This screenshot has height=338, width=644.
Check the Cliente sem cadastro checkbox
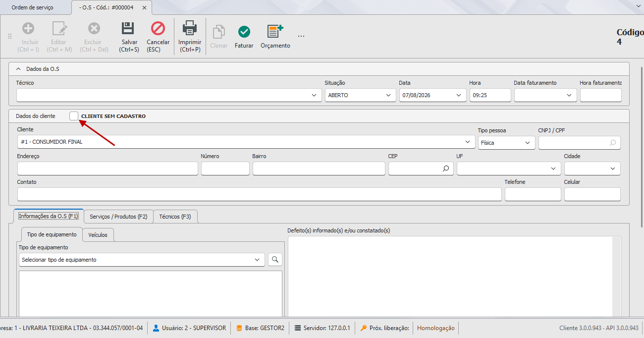74,116
